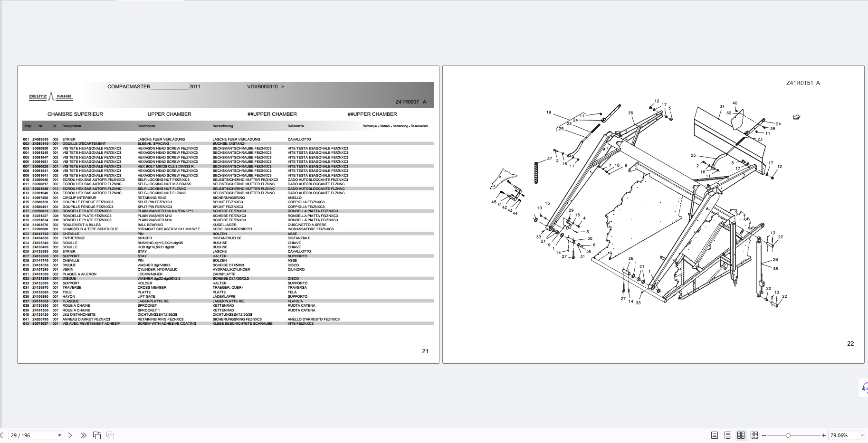Viewport: 868px width, 443px height.
Task: Zoom out with the minus button
Action: (x=764, y=435)
